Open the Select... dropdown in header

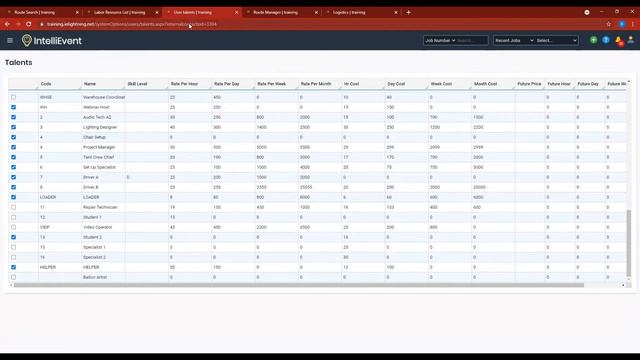pyautogui.click(x=556, y=40)
